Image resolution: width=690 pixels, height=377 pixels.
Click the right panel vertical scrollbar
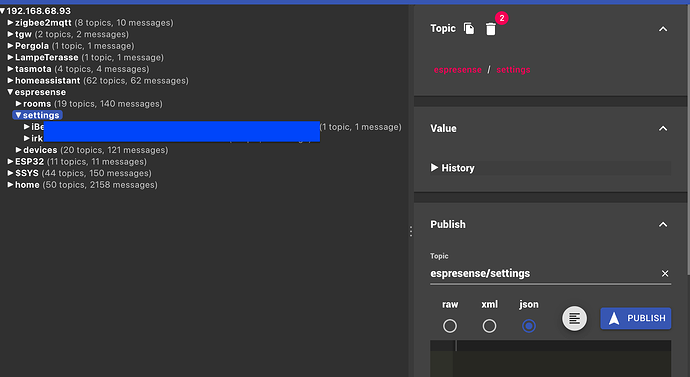(x=688, y=141)
